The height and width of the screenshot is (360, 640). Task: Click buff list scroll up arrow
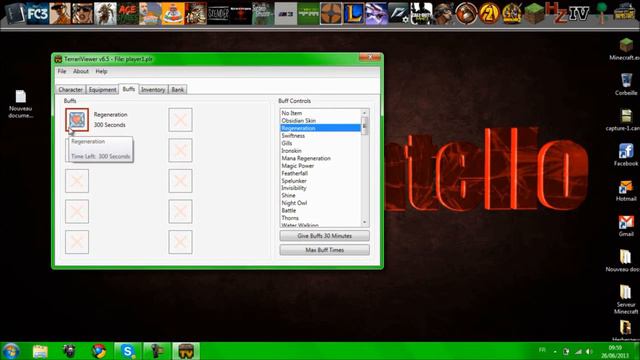(365, 113)
